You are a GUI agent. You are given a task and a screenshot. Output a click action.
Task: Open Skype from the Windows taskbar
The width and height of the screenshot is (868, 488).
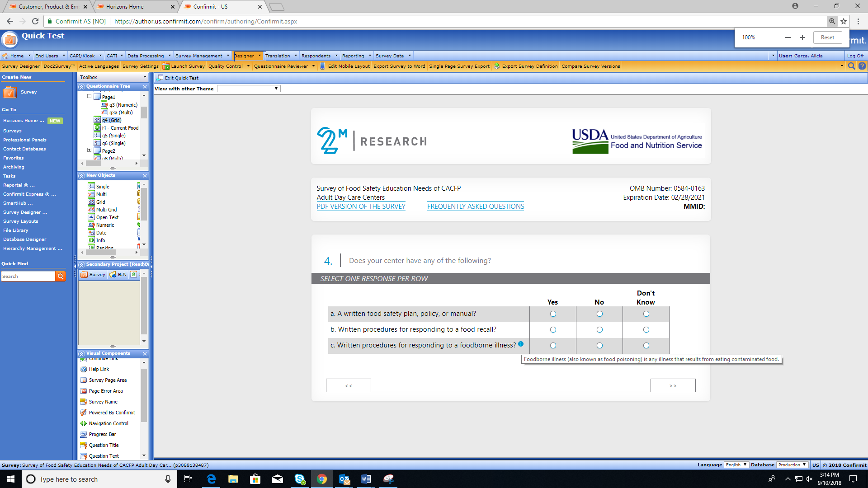tap(299, 479)
